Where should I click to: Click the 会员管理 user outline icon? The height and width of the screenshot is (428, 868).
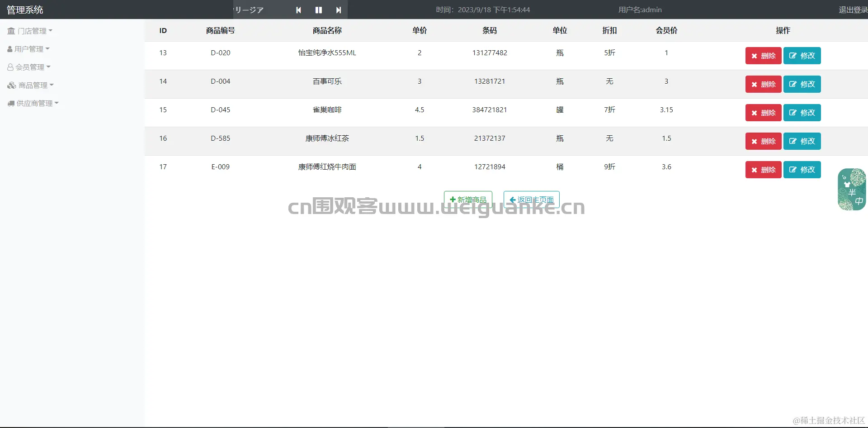click(x=10, y=67)
